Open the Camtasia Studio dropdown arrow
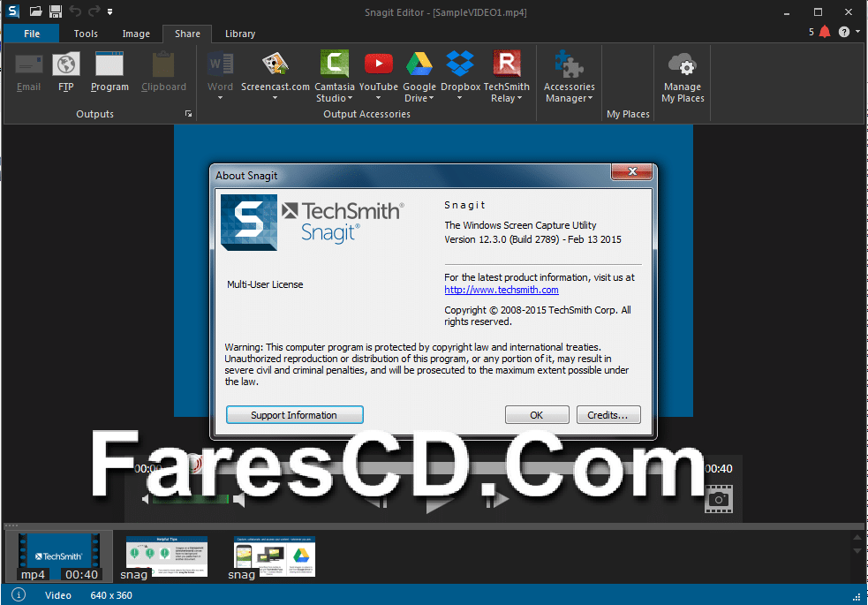Screen dimensions: 868x605 351,98
